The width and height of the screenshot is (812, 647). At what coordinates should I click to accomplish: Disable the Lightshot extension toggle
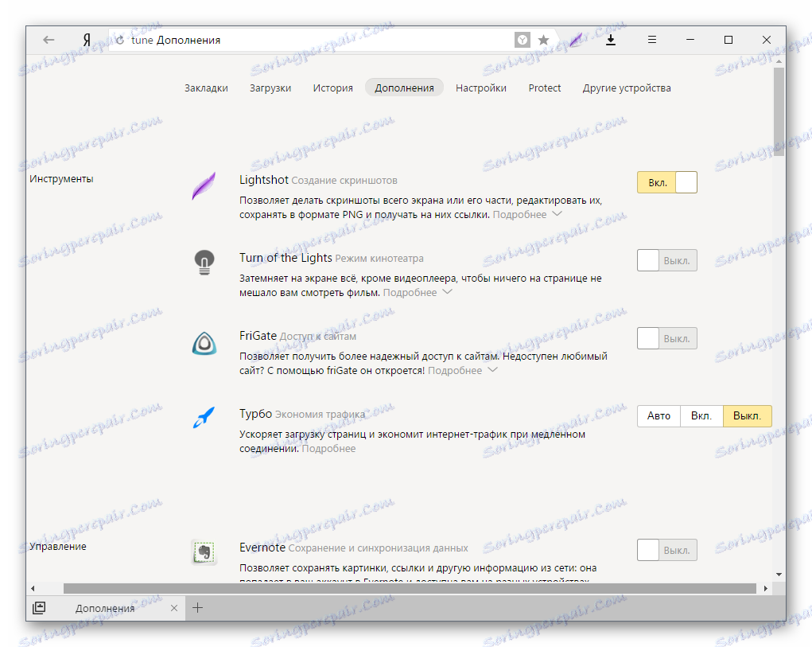(666, 181)
